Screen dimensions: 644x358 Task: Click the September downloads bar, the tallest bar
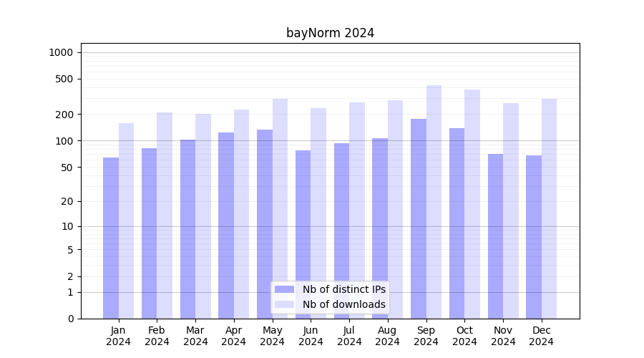[434, 202]
